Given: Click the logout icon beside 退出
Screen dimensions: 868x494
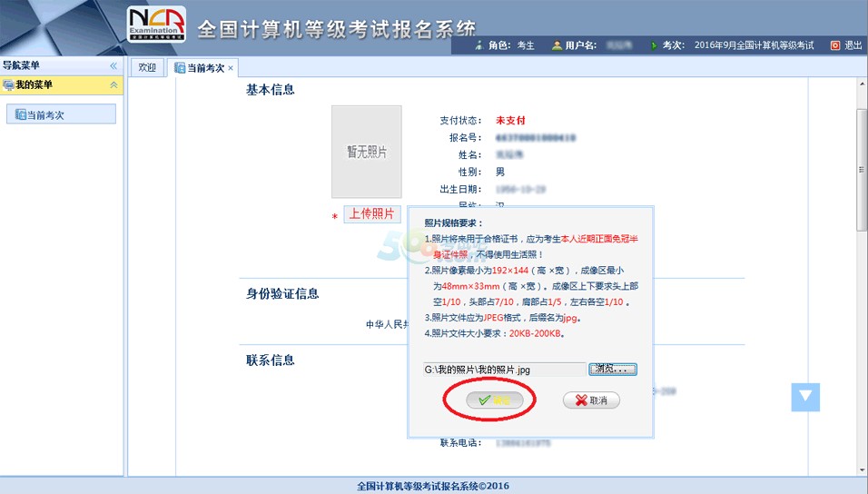Looking at the screenshot, I should point(835,45).
